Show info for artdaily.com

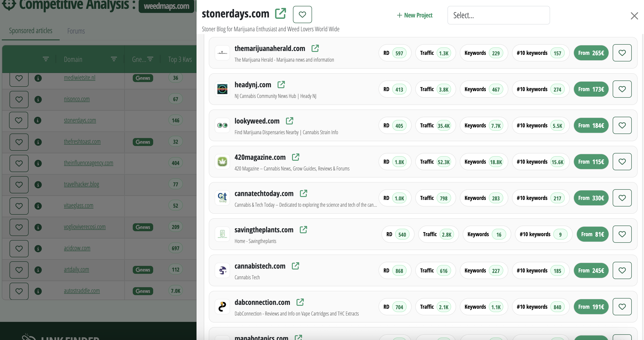coord(38,270)
